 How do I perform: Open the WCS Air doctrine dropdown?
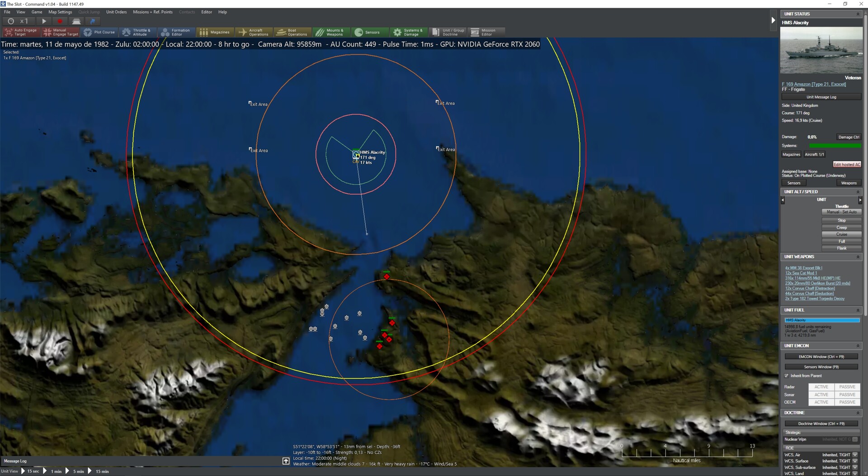point(854,455)
